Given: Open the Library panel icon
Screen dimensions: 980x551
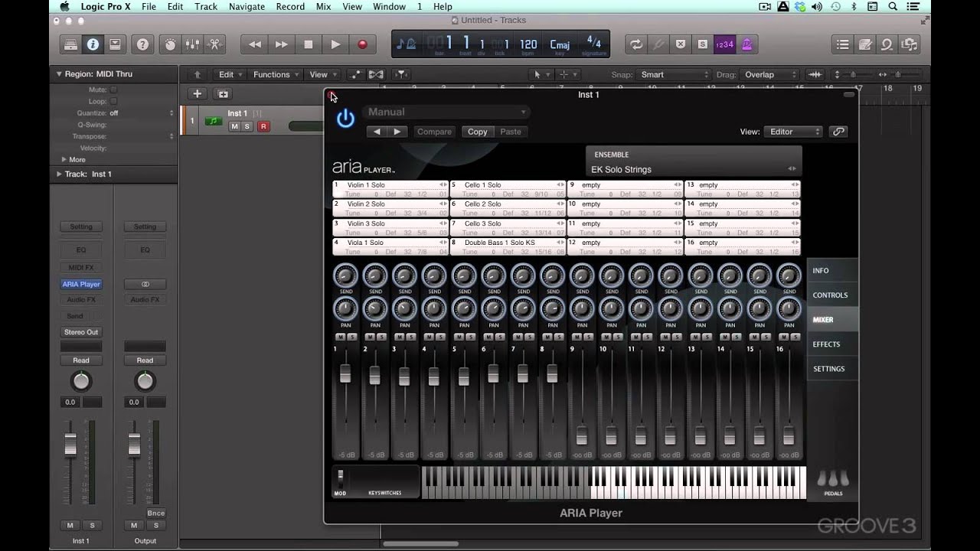Looking at the screenshot, I should pos(70,44).
